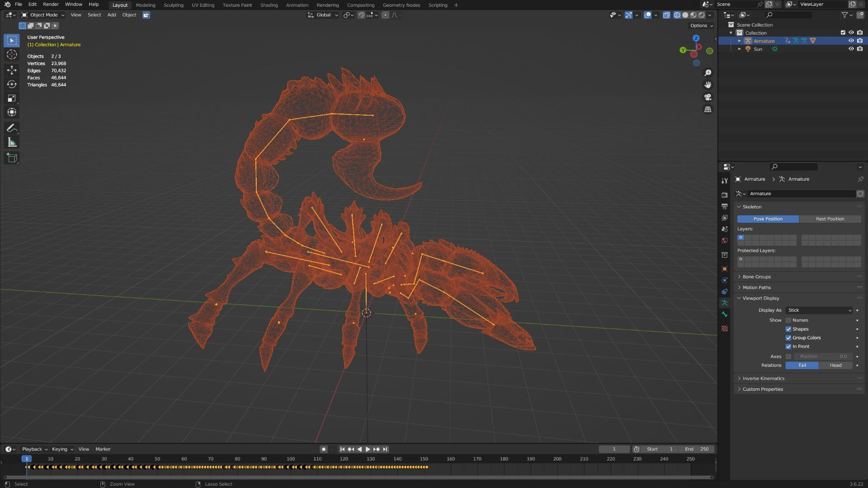Viewport: 868px width, 488px height.
Task: Select the Annotate tool
Action: click(x=12, y=128)
